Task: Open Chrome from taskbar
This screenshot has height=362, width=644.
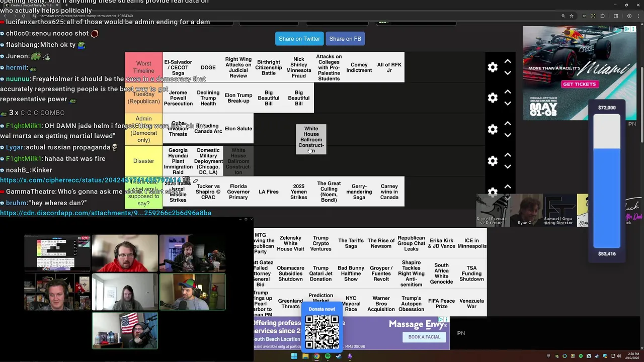Action: (x=316, y=356)
